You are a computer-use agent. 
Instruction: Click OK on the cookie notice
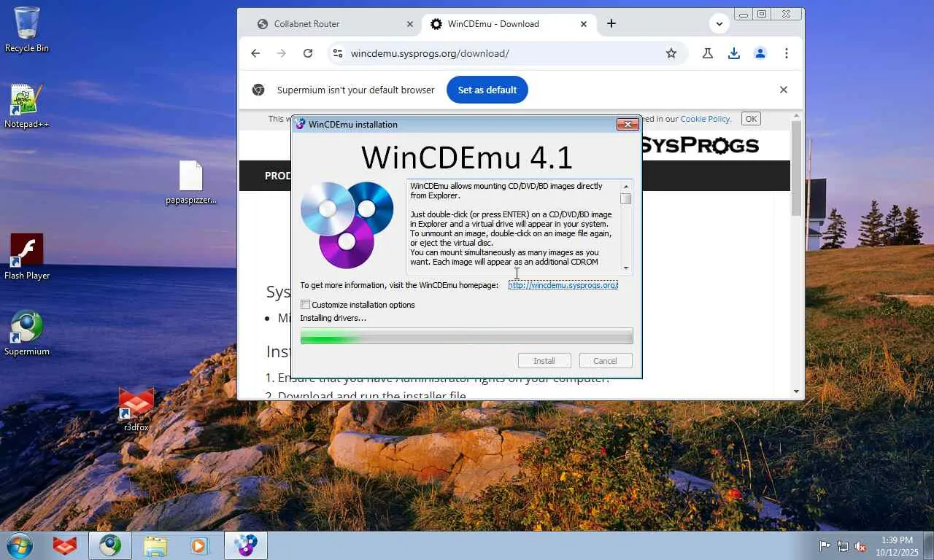[751, 119]
